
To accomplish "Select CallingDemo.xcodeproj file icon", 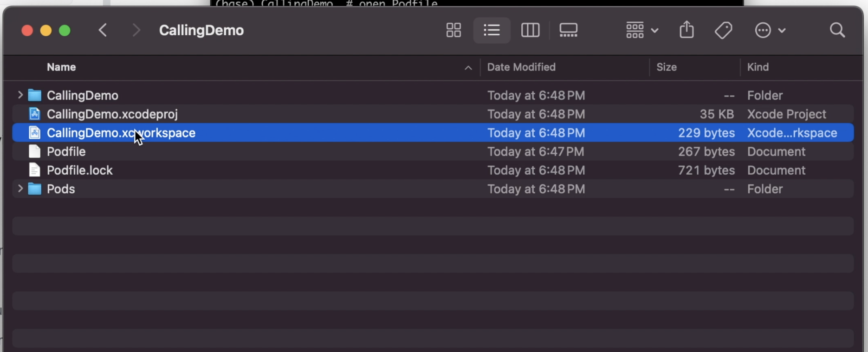I will tap(34, 114).
